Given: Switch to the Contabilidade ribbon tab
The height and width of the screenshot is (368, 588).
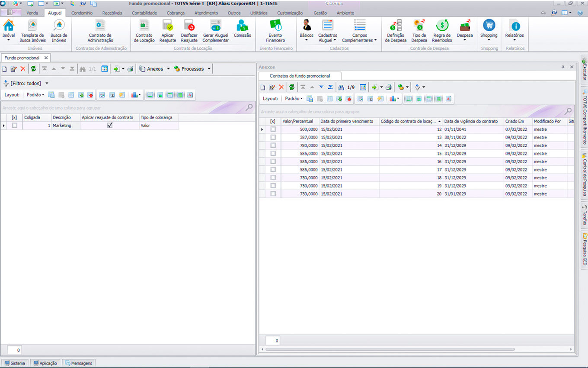Looking at the screenshot, I should coord(144,13).
